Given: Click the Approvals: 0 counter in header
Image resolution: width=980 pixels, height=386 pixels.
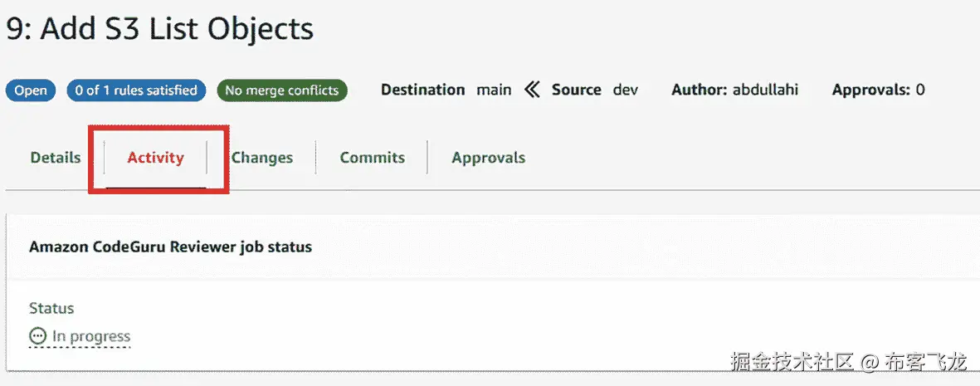Looking at the screenshot, I should coord(878,90).
